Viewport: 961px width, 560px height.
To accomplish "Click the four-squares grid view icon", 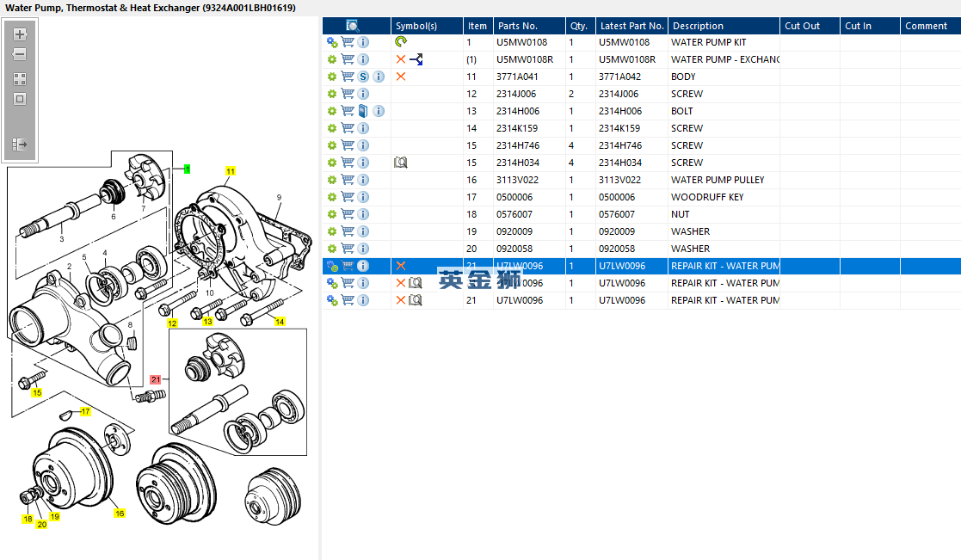I will tap(20, 78).
